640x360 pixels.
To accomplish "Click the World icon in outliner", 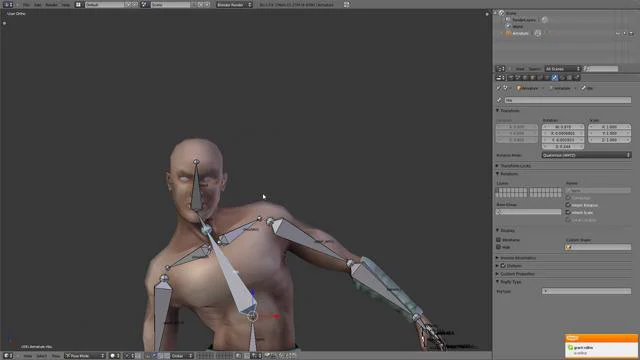I will pyautogui.click(x=508, y=26).
